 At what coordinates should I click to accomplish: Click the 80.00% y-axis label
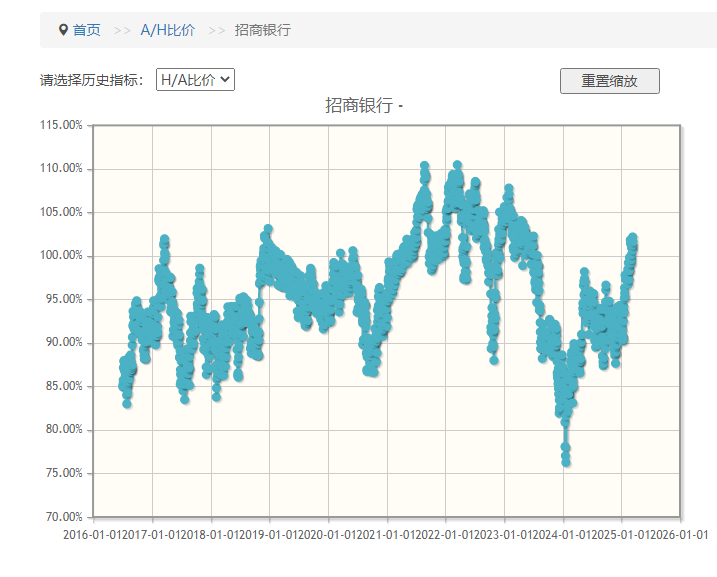[64, 429]
